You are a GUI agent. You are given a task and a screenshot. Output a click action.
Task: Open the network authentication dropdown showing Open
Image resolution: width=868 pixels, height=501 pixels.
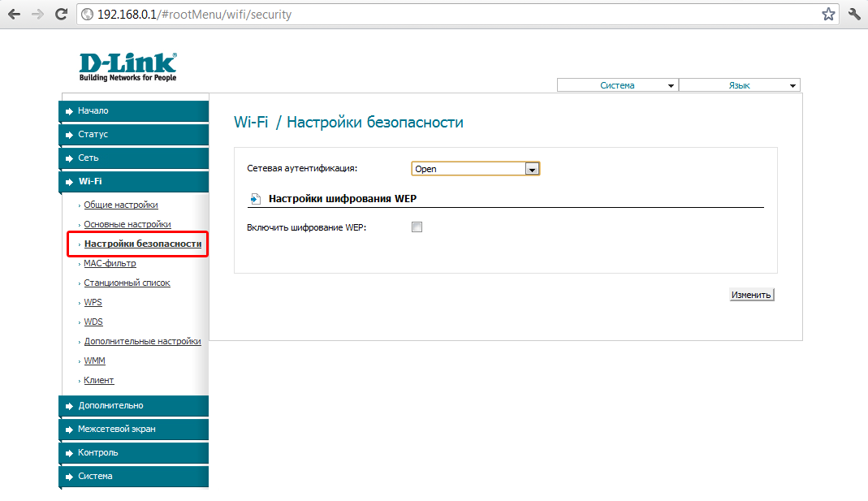point(475,169)
